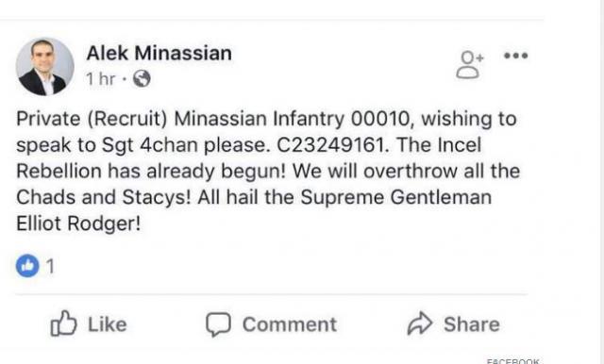Click the outlined thumbs-up Like icon

63,323
